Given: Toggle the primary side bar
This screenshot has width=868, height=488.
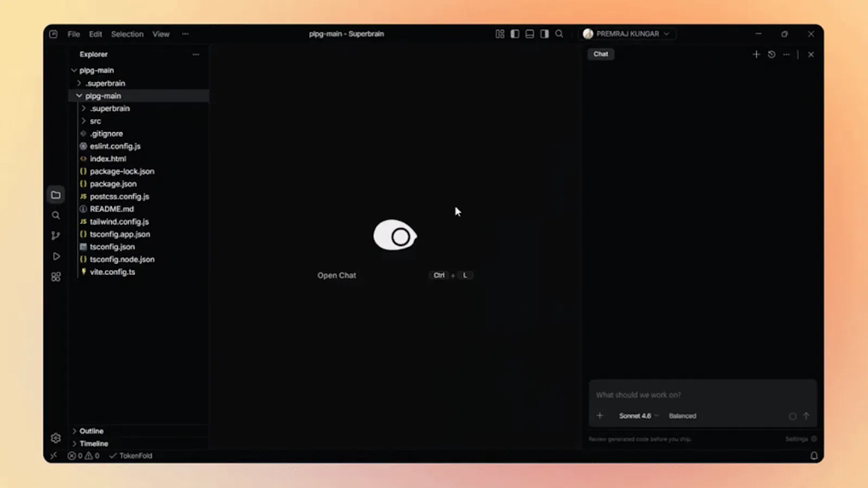Looking at the screenshot, I should pos(515,34).
